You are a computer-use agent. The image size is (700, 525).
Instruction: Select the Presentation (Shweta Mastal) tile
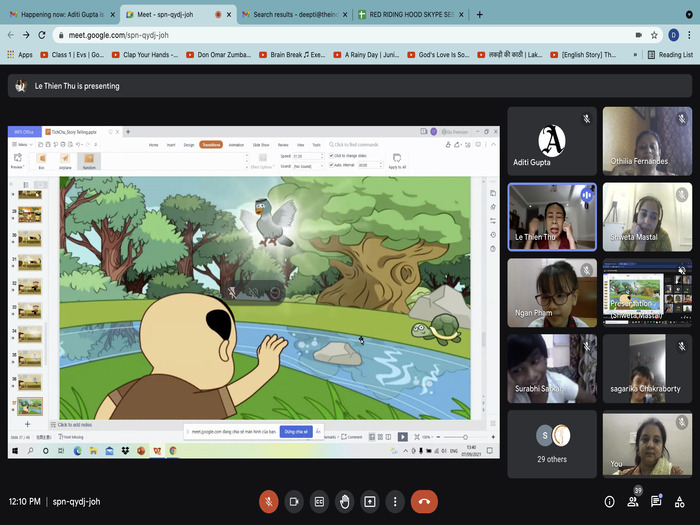(x=647, y=293)
